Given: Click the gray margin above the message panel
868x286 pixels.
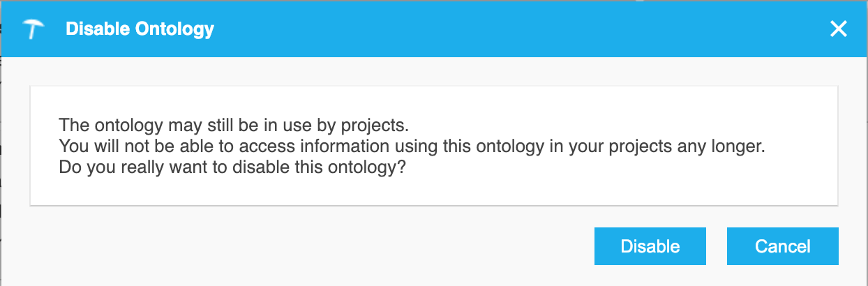Looking at the screenshot, I should coord(433,72).
